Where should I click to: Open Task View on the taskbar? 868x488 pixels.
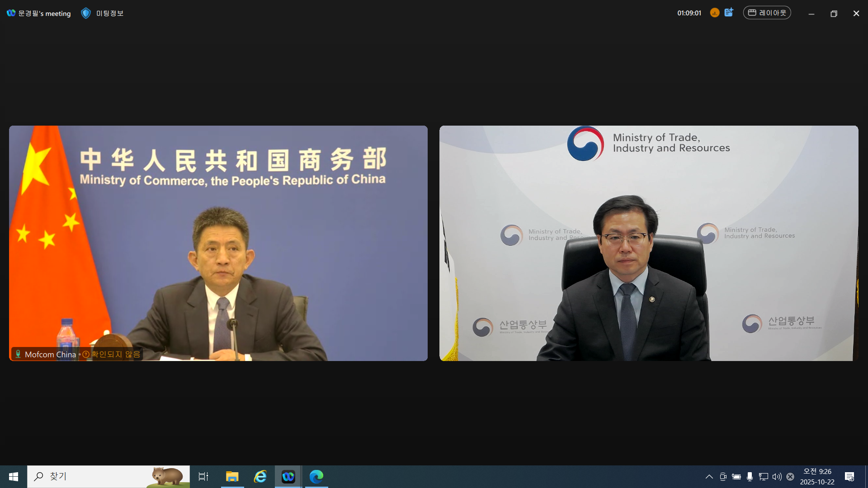pos(203,477)
